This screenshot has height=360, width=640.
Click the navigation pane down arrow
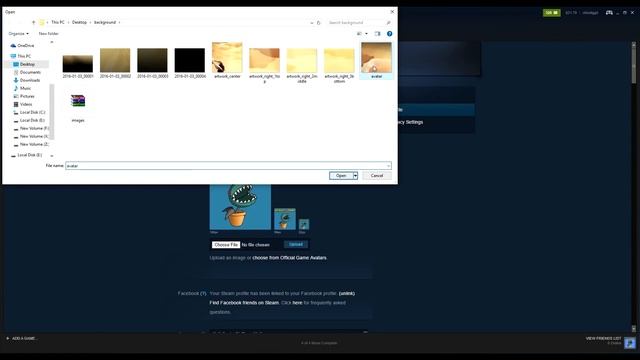[x=51, y=156]
